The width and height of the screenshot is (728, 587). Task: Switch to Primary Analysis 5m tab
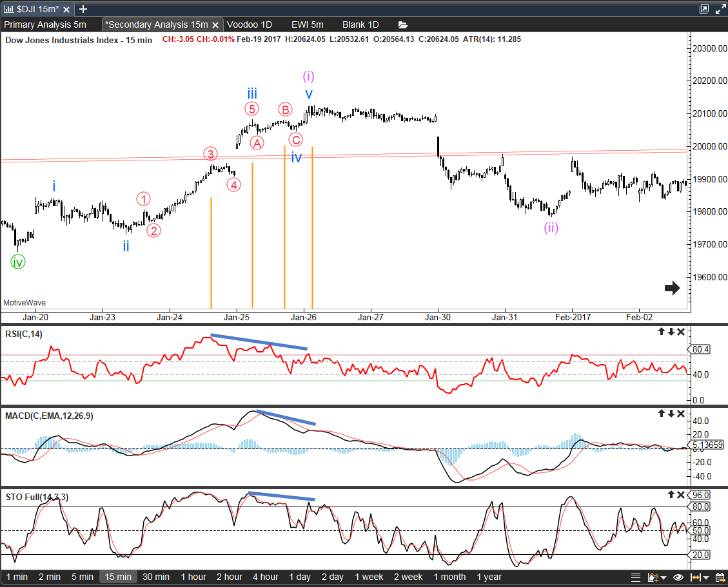pos(45,24)
